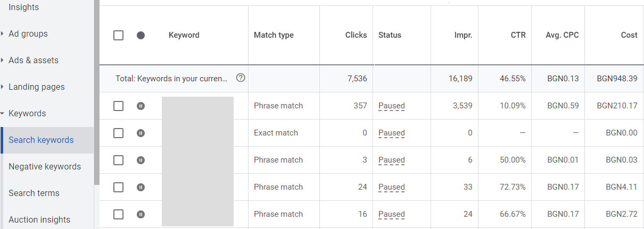Viewport: 644px width, 229px height.
Task: Click the status dot column header icon
Action: [x=141, y=36]
